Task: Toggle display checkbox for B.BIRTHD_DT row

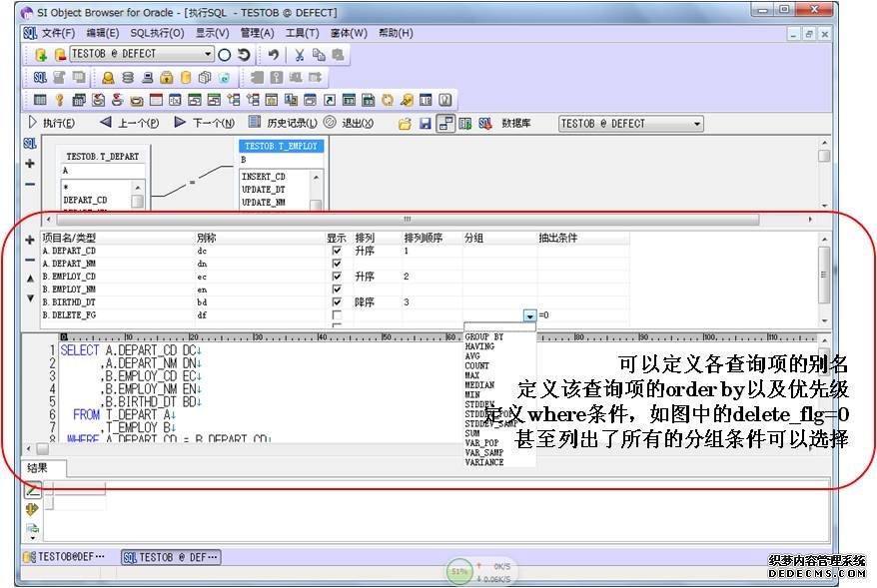Action: coord(337,302)
